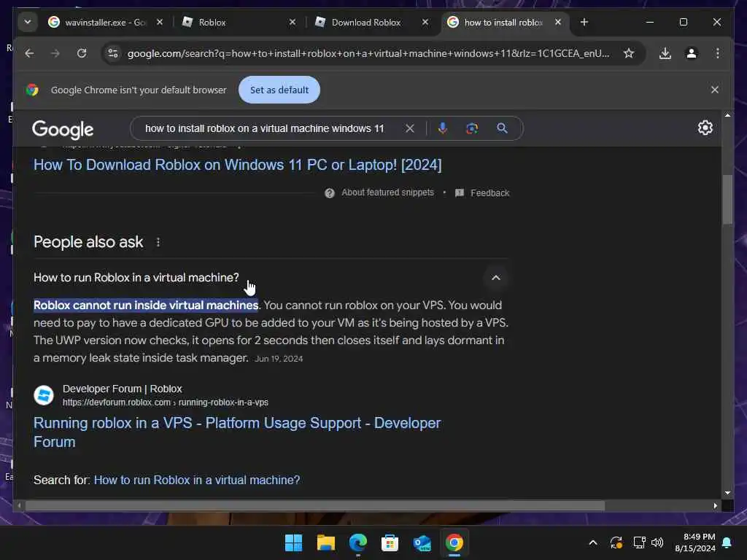Set Chrome as default browser
The image size is (747, 560).
(x=279, y=90)
